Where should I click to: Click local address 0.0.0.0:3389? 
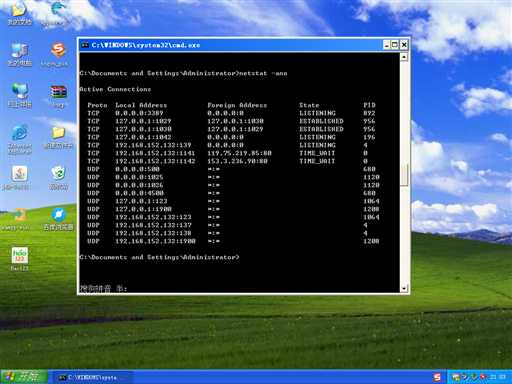point(139,113)
